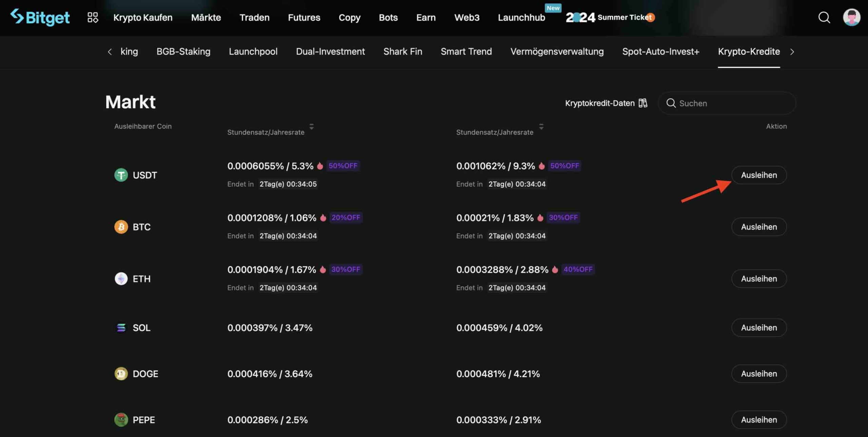
Task: Click the 30%OFF badge in ETH row
Action: click(346, 270)
